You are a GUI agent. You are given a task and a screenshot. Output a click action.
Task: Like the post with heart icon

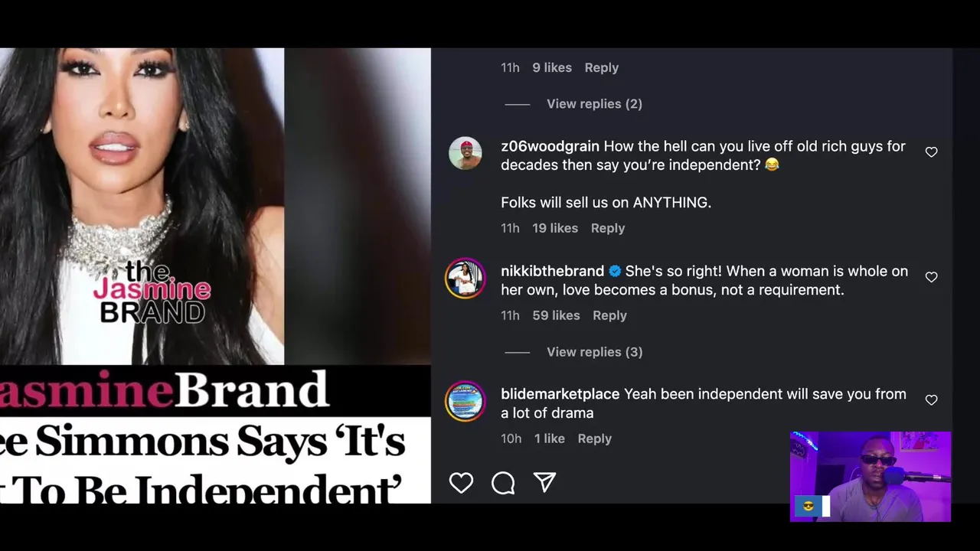(x=461, y=483)
